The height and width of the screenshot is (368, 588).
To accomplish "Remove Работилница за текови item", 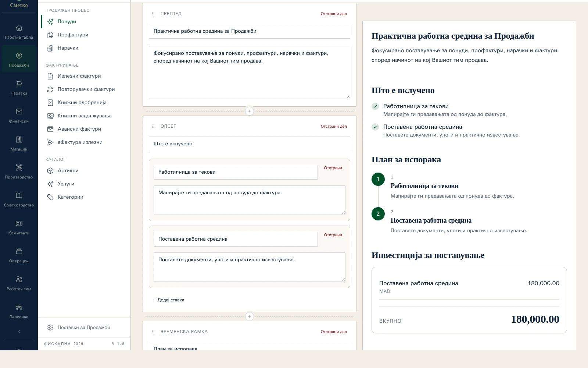I will click(x=333, y=168).
